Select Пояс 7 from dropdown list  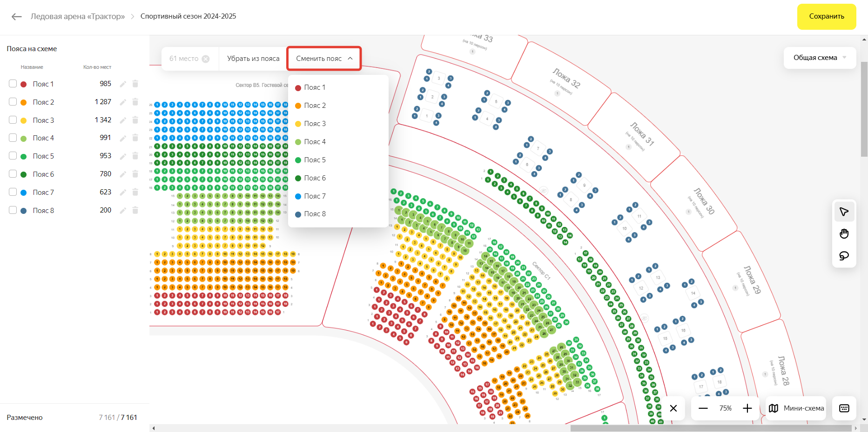tap(315, 196)
